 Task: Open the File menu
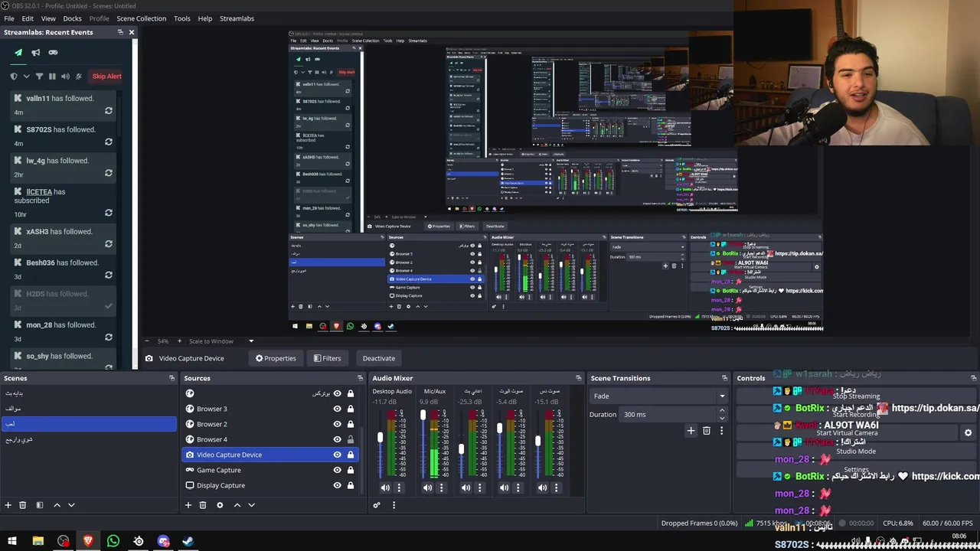[x=9, y=18]
